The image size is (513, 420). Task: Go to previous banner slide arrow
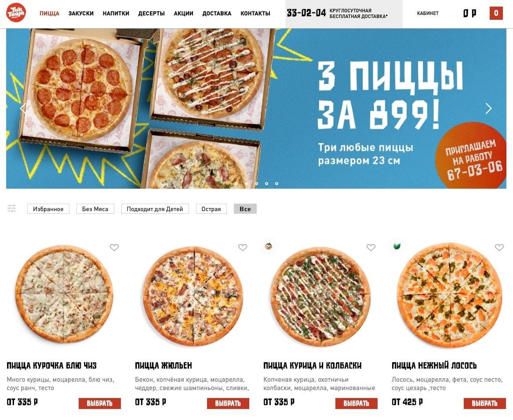click(x=22, y=108)
